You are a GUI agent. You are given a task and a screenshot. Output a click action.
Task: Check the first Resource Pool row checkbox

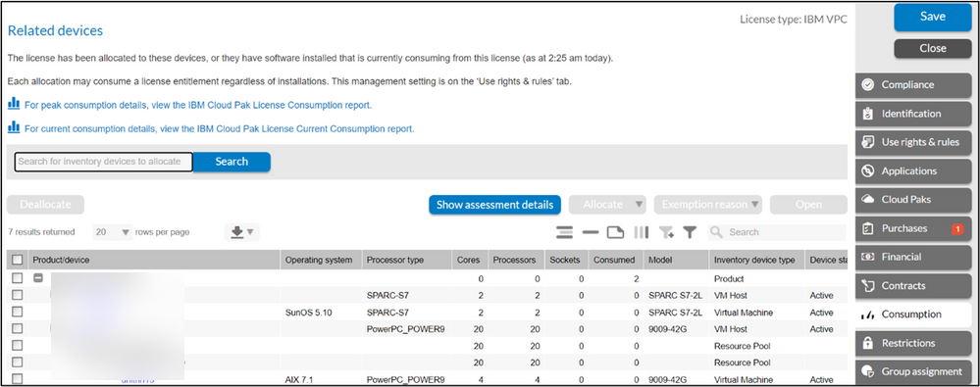click(x=18, y=346)
